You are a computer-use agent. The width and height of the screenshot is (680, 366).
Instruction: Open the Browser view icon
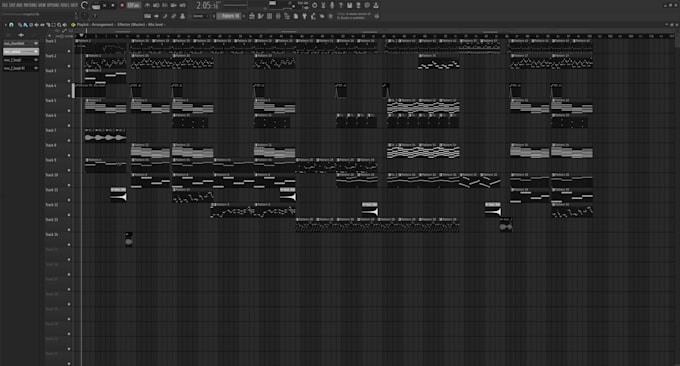coord(287,16)
